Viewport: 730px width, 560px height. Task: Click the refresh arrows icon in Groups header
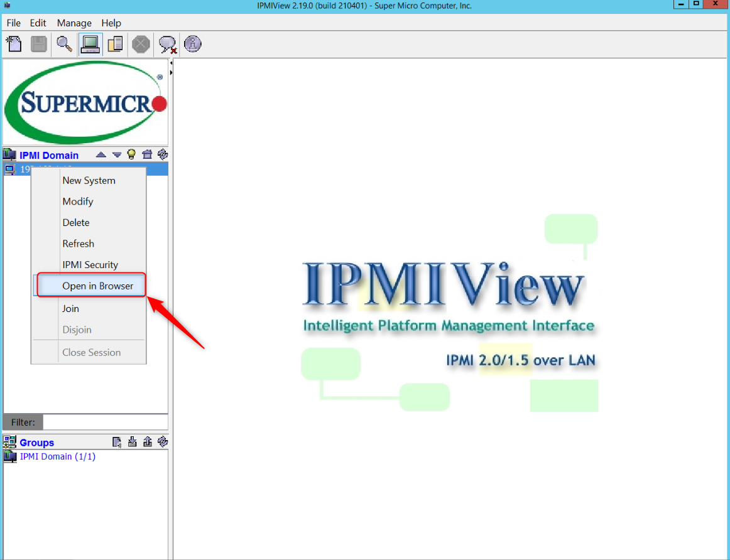coord(163,442)
